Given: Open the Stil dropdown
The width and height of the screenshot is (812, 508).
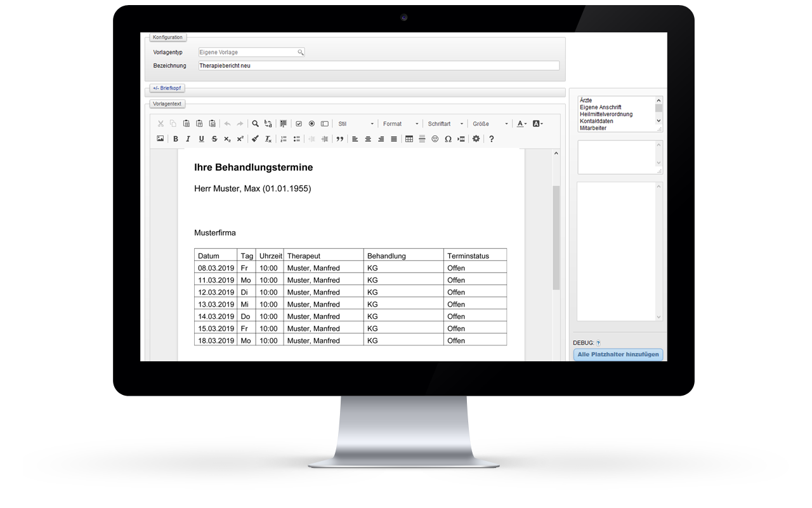Looking at the screenshot, I should [355, 124].
